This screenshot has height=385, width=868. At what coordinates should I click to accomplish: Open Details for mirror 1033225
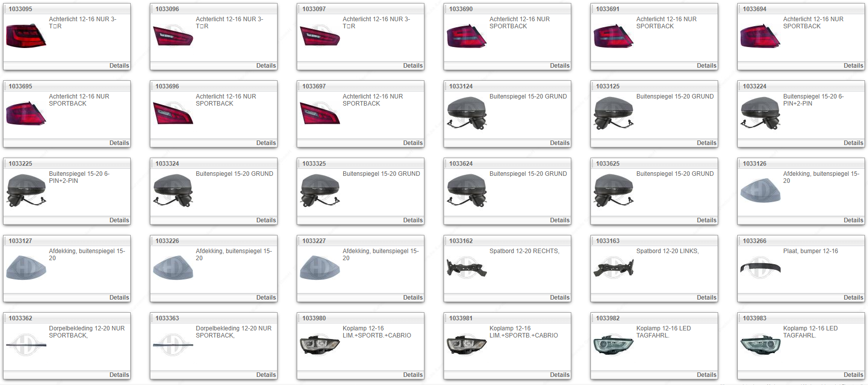click(119, 220)
